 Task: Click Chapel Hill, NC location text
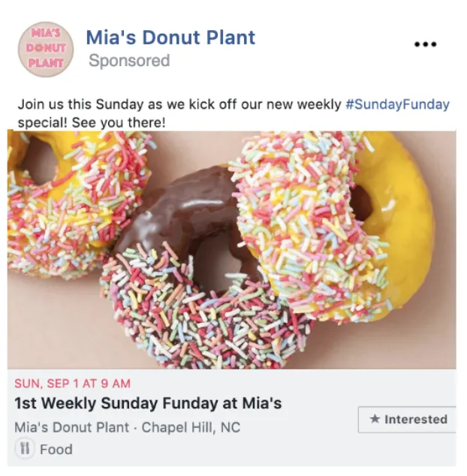point(191,427)
